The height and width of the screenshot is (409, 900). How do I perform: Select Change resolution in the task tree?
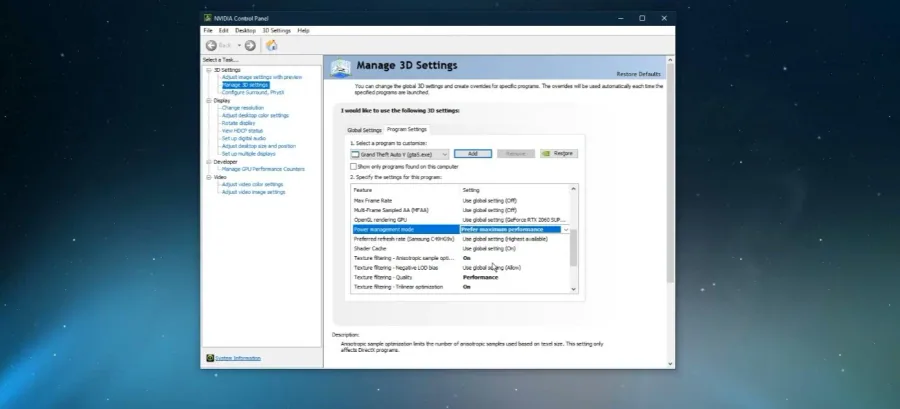pos(243,108)
